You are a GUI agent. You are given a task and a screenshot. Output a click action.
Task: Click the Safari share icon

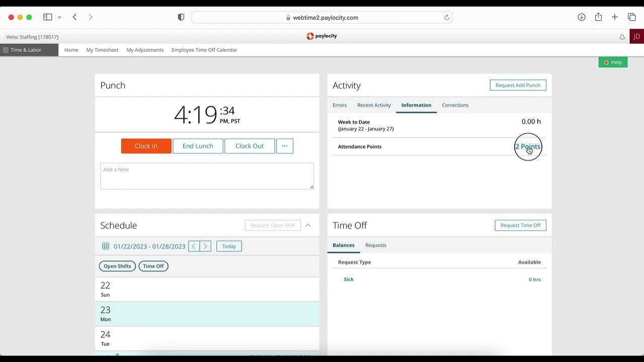click(x=598, y=17)
